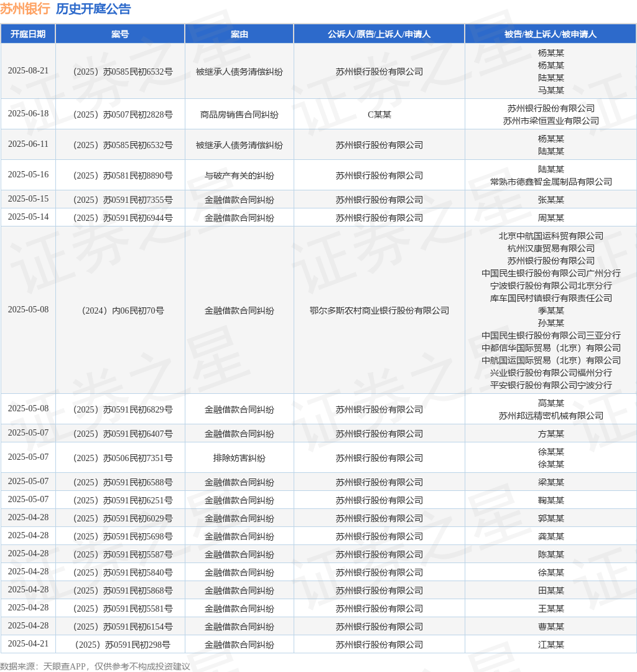Click case number 苏0591民初6251号
This screenshot has height=672, width=637.
pos(123,500)
